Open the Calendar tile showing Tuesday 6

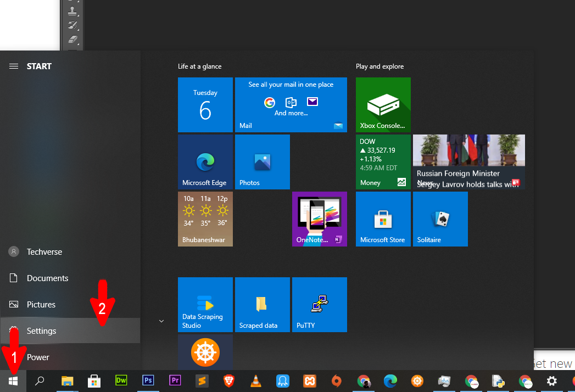(205, 105)
